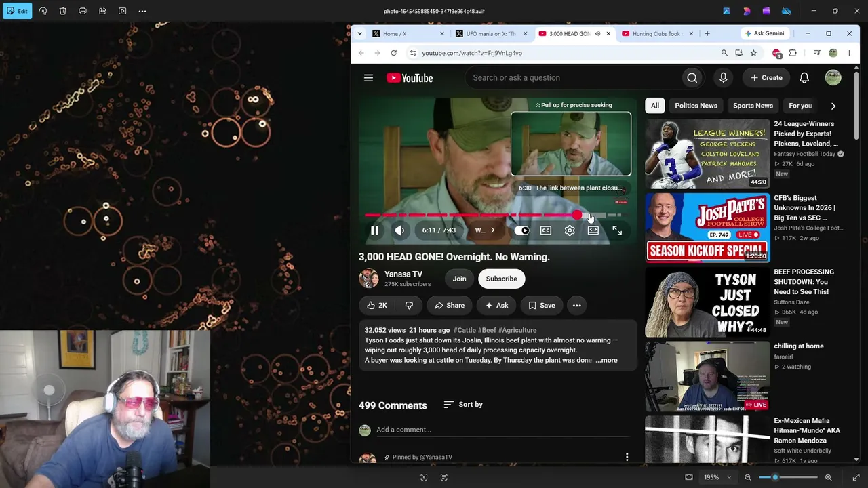Image resolution: width=868 pixels, height=488 pixels.
Task: Start slideshow in photo viewer
Action: coord(122,11)
